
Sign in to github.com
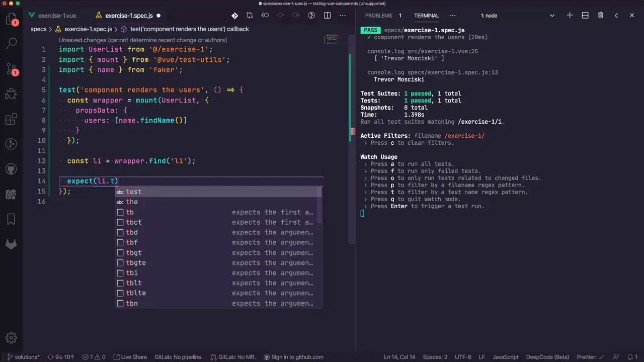coord(293,357)
